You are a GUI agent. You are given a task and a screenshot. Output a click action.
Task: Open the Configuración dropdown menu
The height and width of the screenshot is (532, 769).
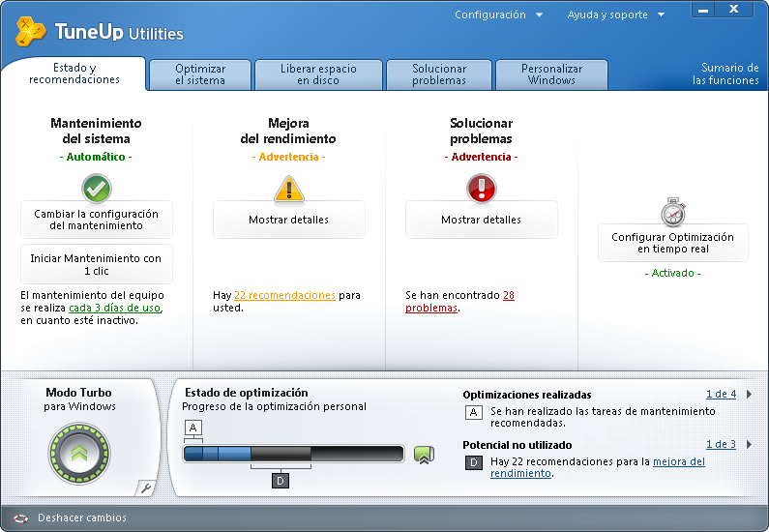(x=498, y=15)
